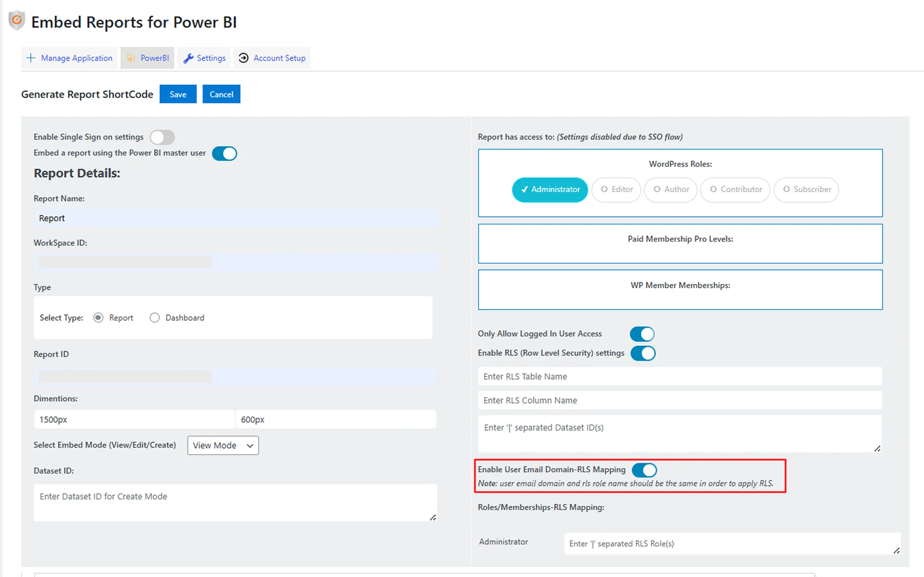Click the Paid Membership Pro Levels box
The image size is (924, 577).
pyautogui.click(x=680, y=244)
